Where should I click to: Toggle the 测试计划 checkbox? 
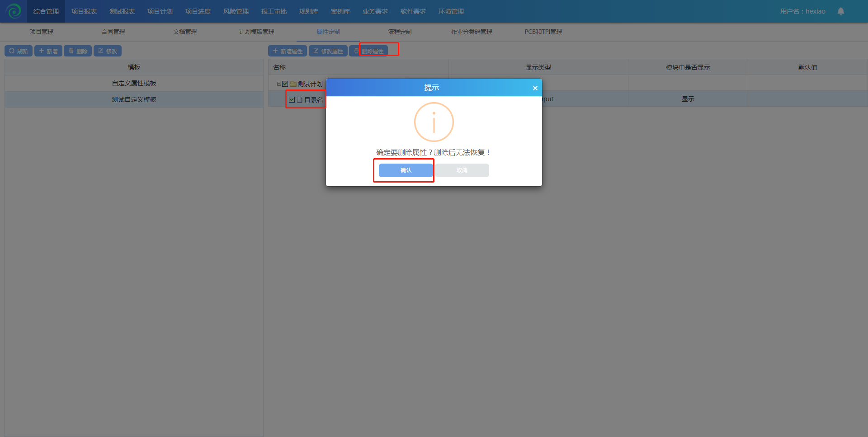(x=285, y=84)
